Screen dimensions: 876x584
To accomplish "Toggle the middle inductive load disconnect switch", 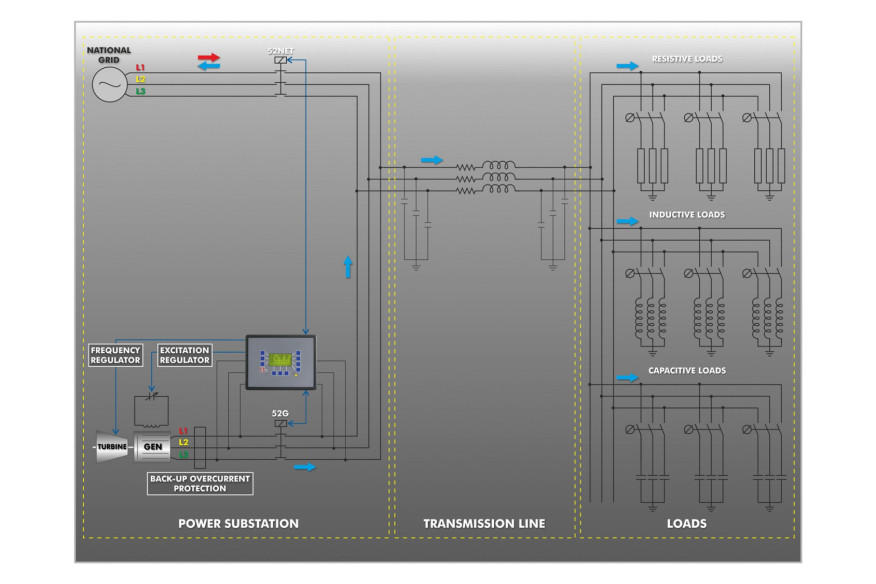I will point(688,272).
